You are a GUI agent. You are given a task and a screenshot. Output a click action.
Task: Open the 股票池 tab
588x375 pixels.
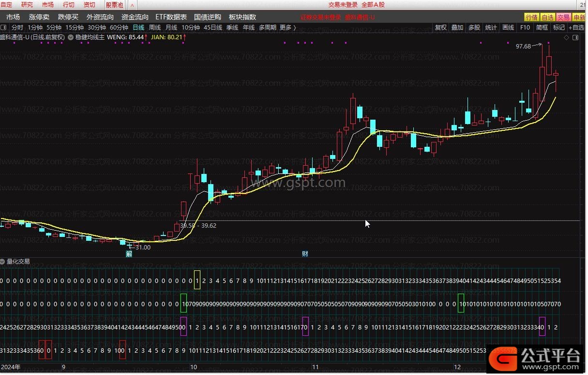pyautogui.click(x=114, y=5)
